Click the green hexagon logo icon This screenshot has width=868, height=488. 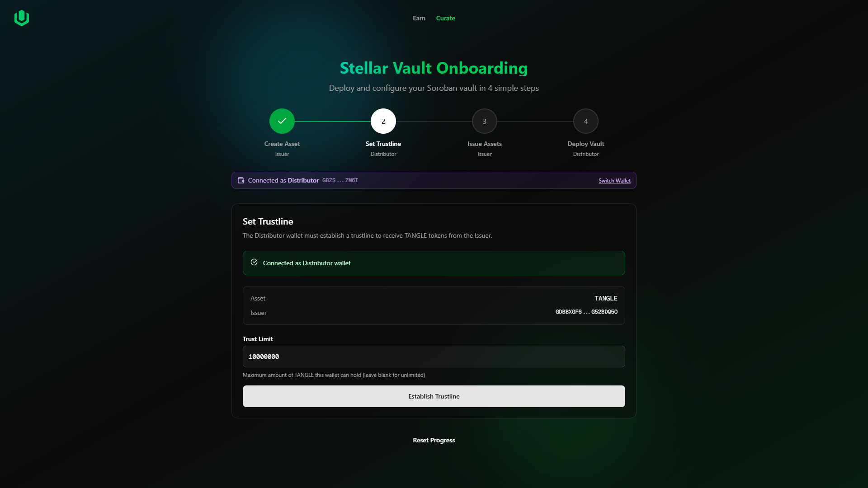coord(22,18)
